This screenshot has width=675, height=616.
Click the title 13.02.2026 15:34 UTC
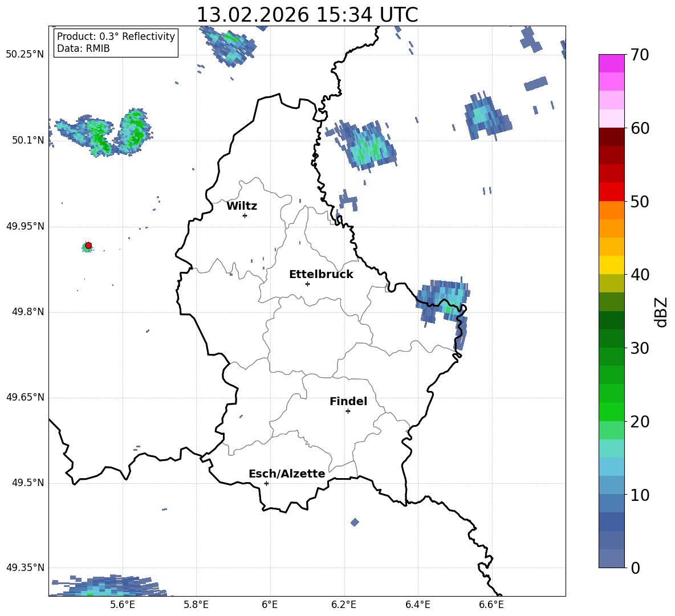click(307, 15)
